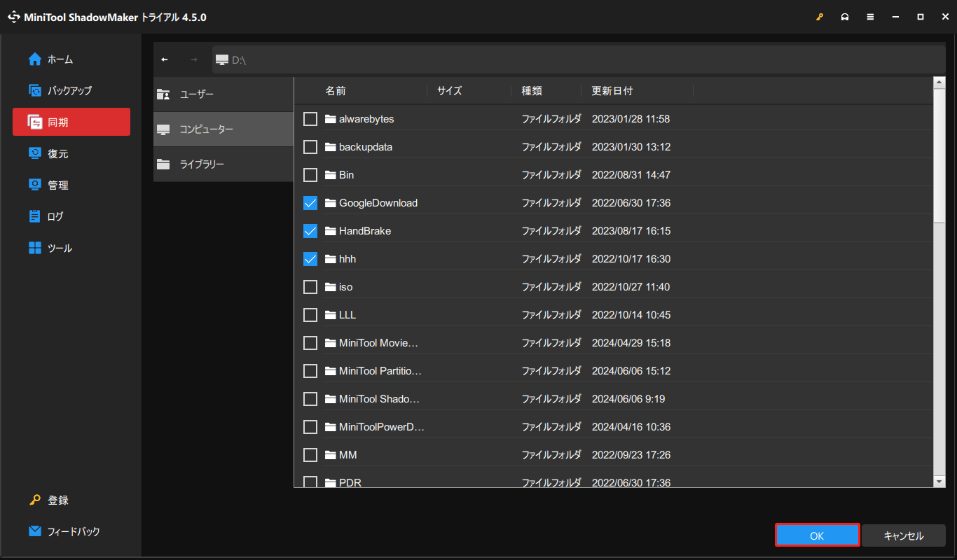This screenshot has height=560, width=957.
Task: Go to ホーム in the sidebar
Action: [71, 59]
